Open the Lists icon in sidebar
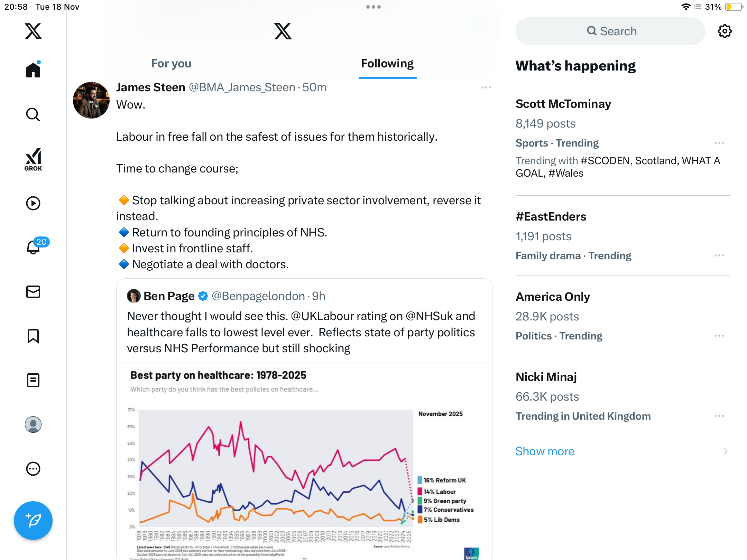Screen dimensions: 747x560 [x=33, y=380]
